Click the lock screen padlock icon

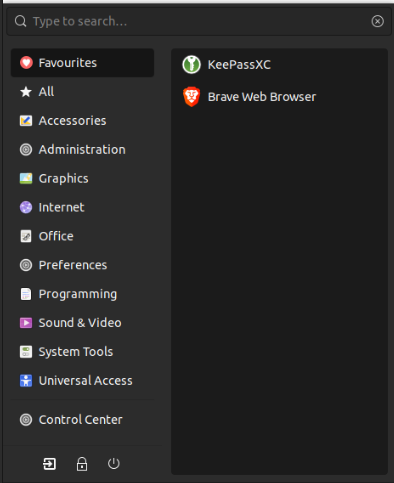coord(82,464)
